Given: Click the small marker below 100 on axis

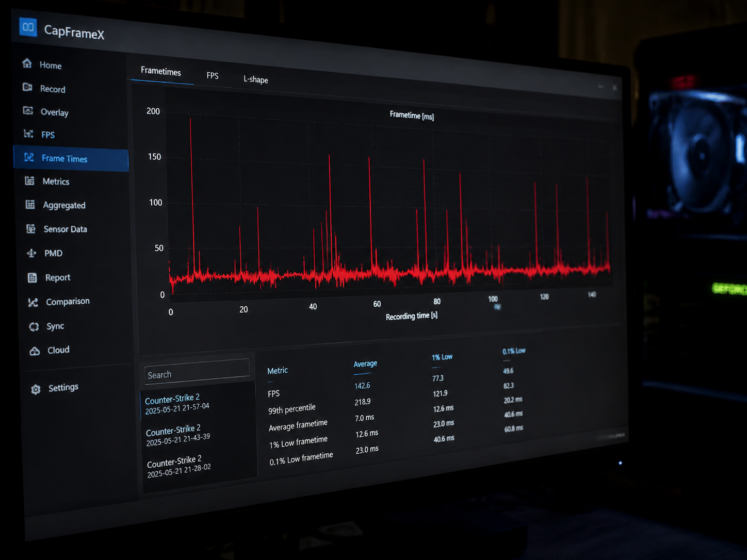Looking at the screenshot, I should 497,307.
